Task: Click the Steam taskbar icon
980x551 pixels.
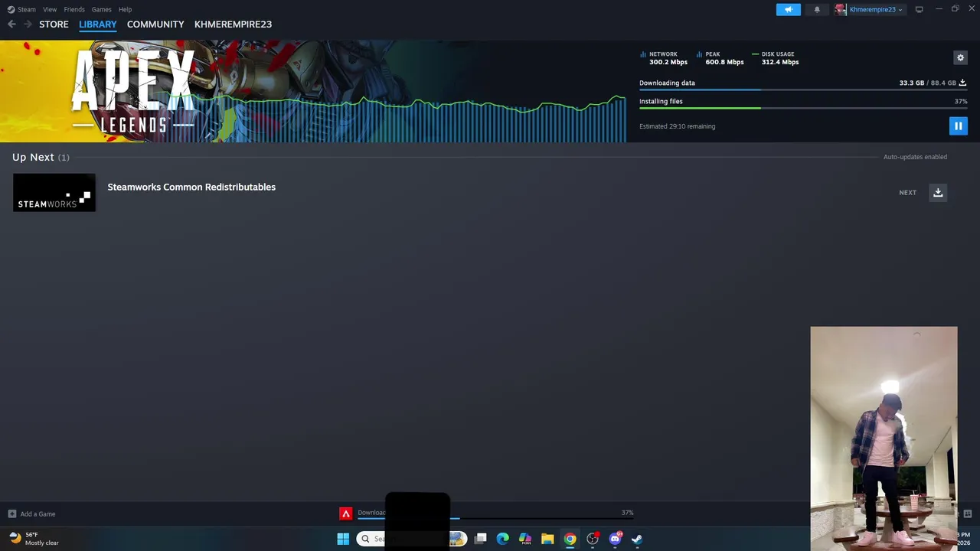Action: 637,539
